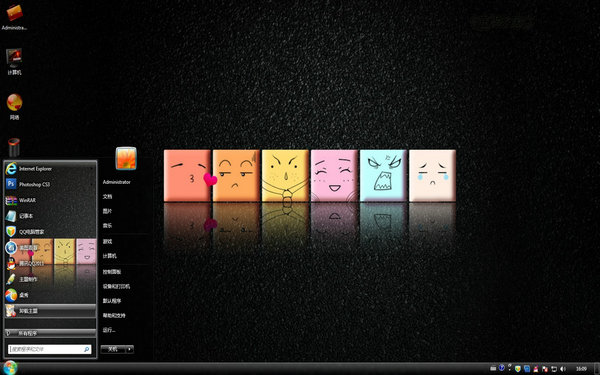Open WinRAR in the Start menu
This screenshot has width=600, height=375.
tap(50, 200)
